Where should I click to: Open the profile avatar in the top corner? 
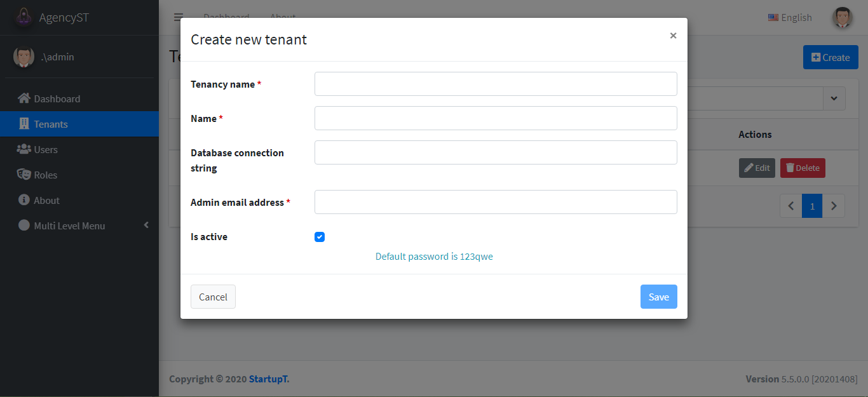tap(843, 17)
